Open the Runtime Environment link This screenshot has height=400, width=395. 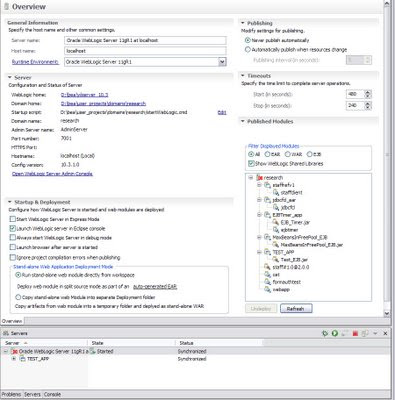[x=35, y=62]
